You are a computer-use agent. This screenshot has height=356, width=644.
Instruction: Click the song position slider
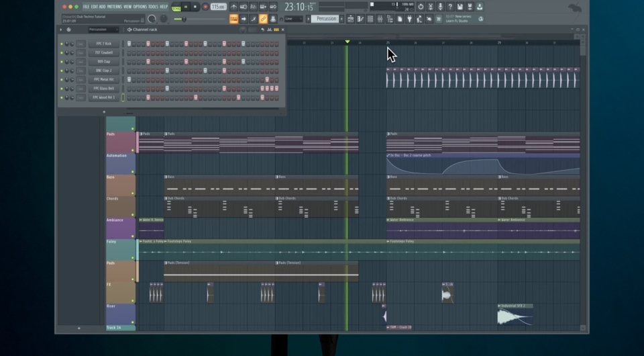click(199, 19)
